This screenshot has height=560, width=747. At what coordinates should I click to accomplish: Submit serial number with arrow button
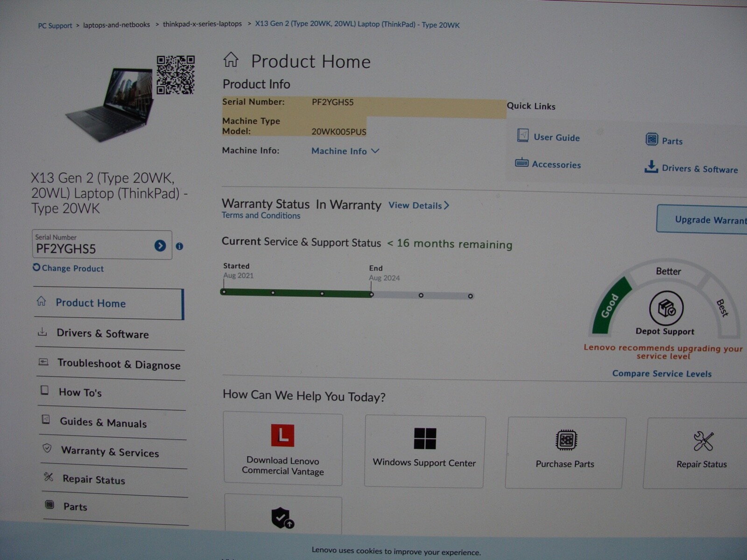click(x=160, y=245)
